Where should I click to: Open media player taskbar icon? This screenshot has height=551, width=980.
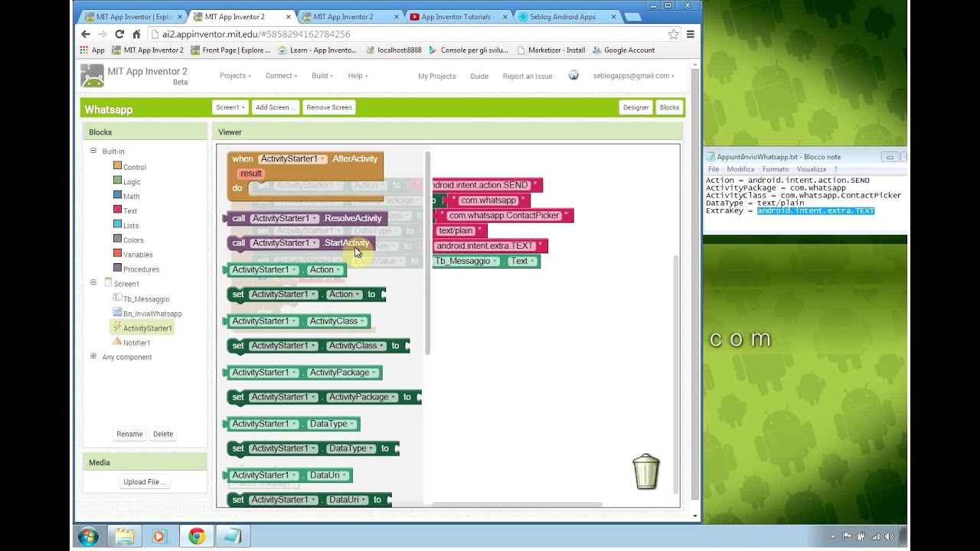click(x=160, y=536)
